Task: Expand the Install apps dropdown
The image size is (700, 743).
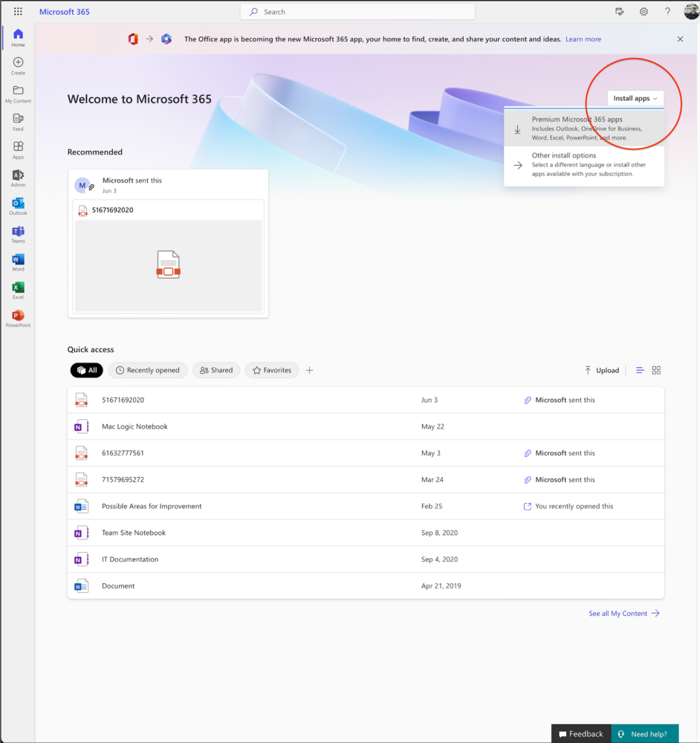Action: 635,98
